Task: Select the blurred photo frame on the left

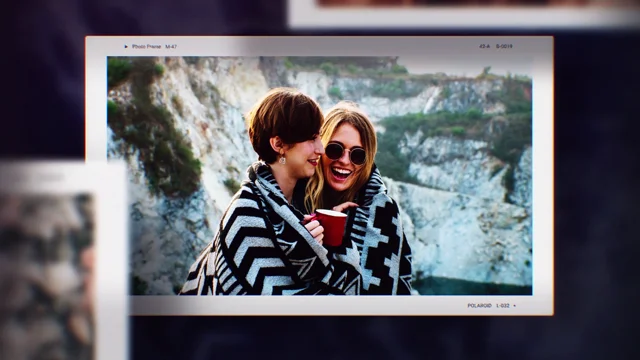Action: 63,260
